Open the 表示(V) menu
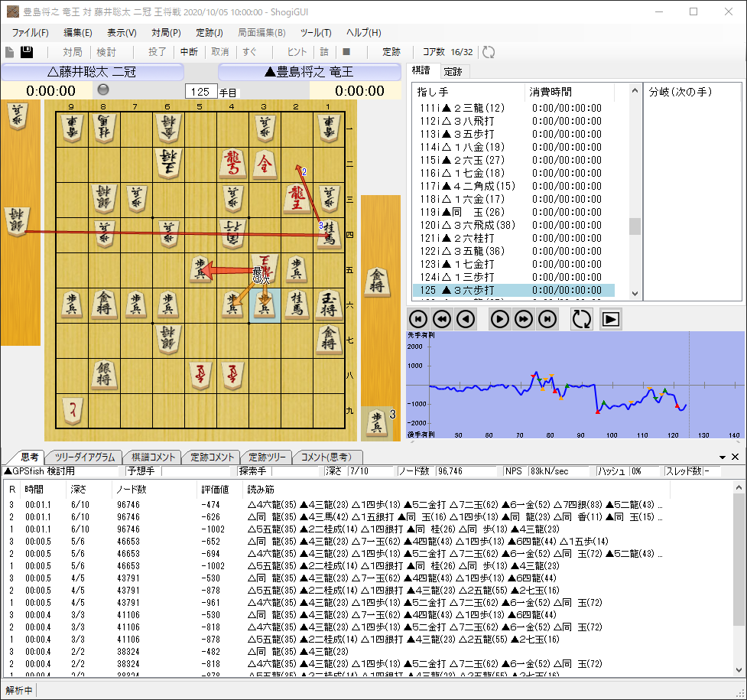The image size is (747, 700). click(122, 33)
